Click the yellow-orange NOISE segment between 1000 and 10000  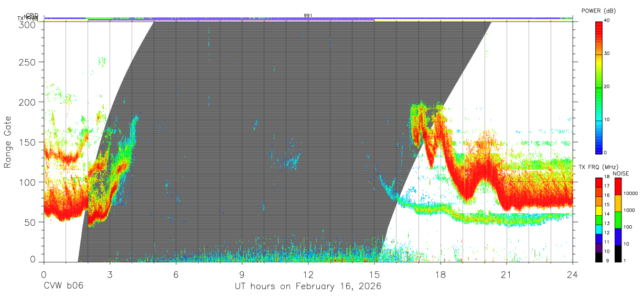click(x=618, y=203)
